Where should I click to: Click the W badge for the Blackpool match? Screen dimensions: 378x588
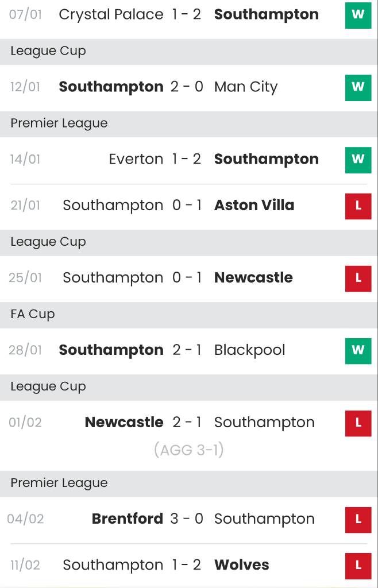pos(358,350)
